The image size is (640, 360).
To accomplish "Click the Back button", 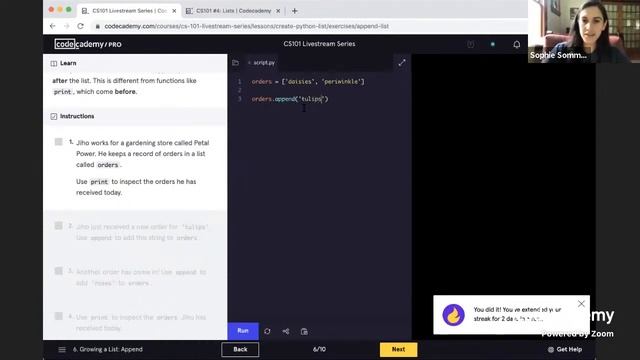I will pos(240,349).
